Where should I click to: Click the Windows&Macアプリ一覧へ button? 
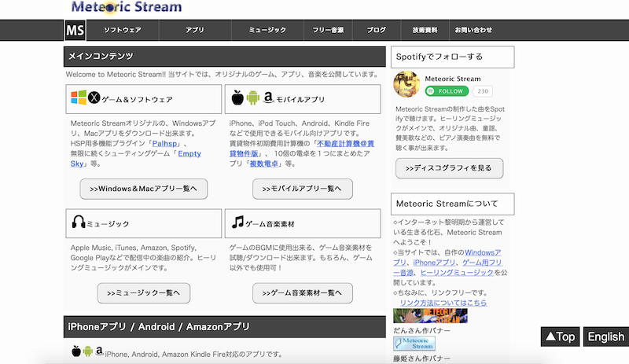tap(144, 189)
